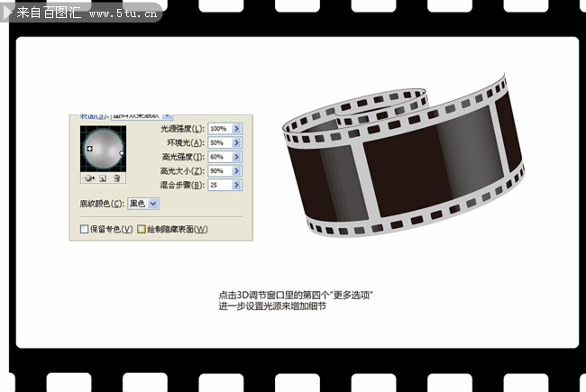Click the 高光大小 90% input field
586x392 pixels.
(218, 170)
